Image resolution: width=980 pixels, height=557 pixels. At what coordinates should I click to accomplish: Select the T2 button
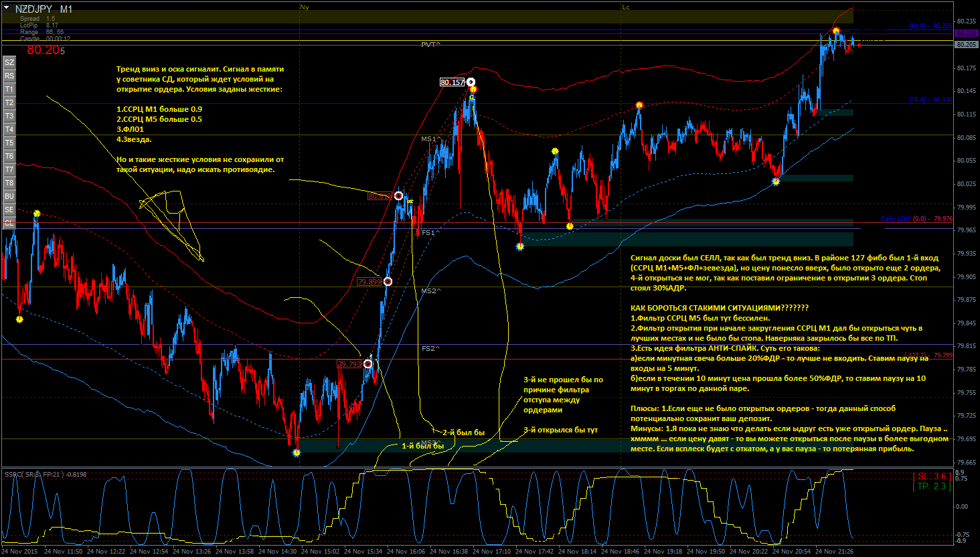9,102
